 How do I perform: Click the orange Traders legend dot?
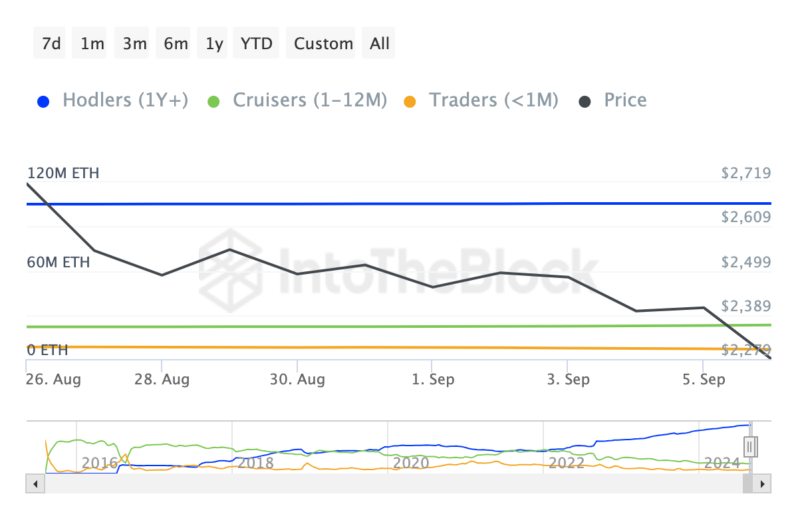pyautogui.click(x=410, y=102)
